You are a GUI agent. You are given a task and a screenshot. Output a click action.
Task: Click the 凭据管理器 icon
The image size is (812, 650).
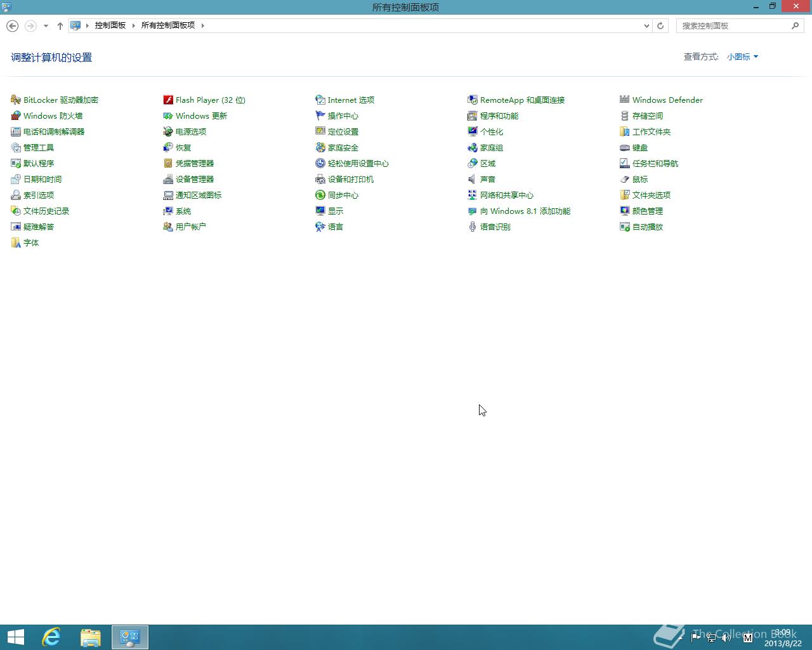[168, 163]
